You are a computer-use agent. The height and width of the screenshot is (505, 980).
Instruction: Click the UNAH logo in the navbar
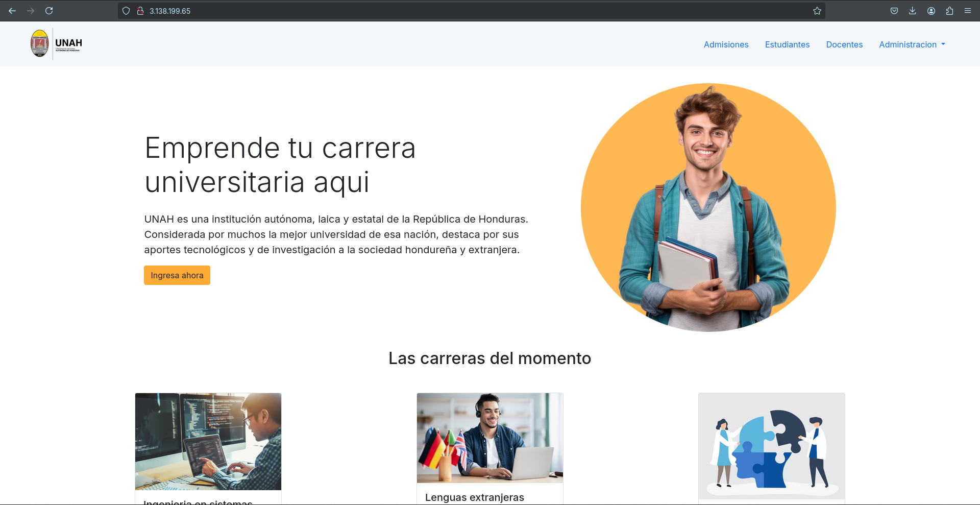(56, 44)
